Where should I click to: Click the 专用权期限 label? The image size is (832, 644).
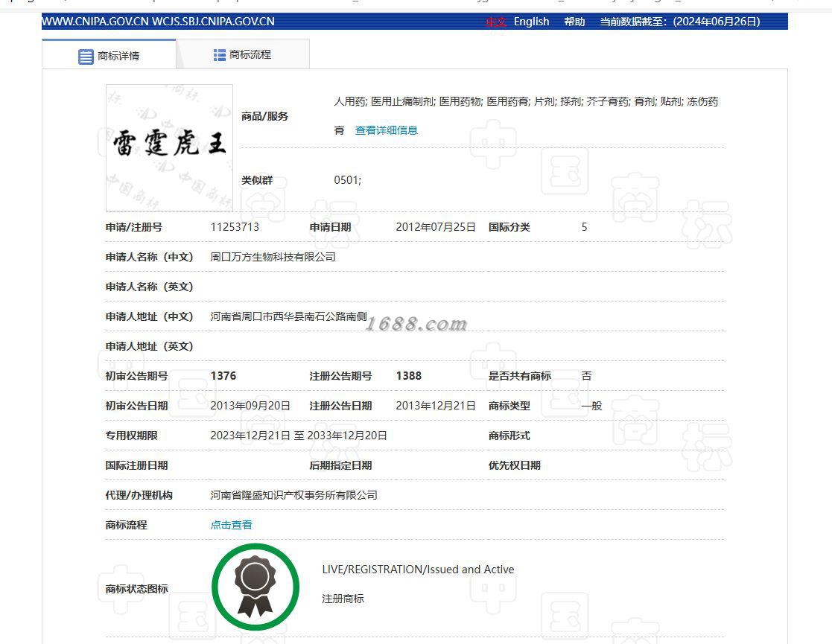[132, 436]
